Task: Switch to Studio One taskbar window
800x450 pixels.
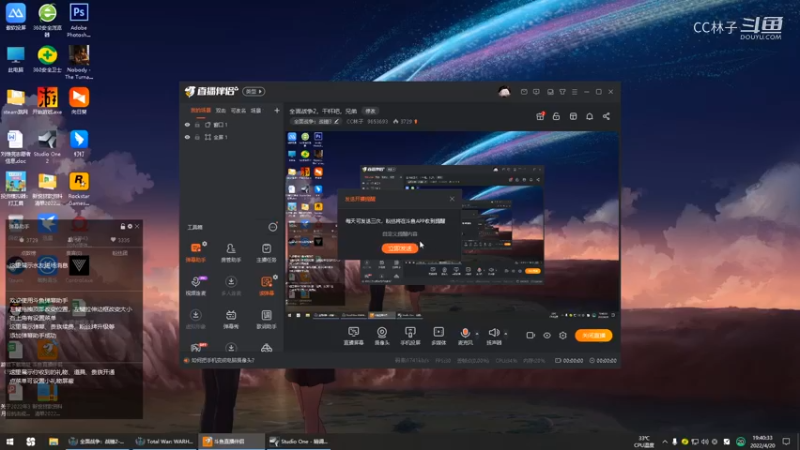Action: 298,441
